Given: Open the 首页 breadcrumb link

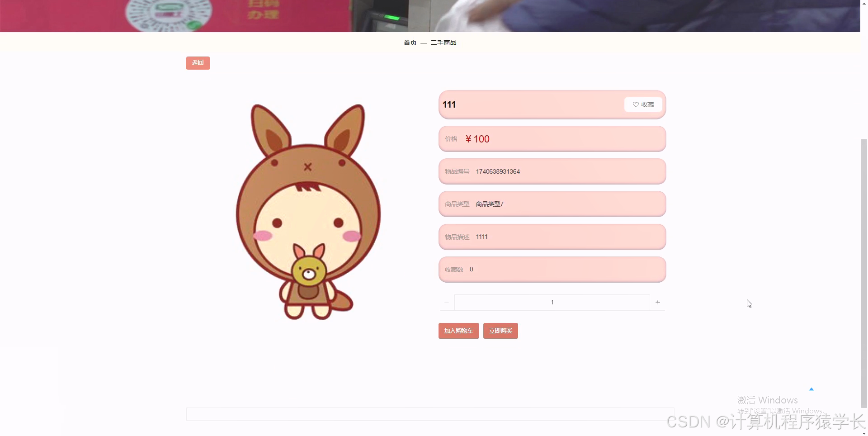Looking at the screenshot, I should [410, 43].
